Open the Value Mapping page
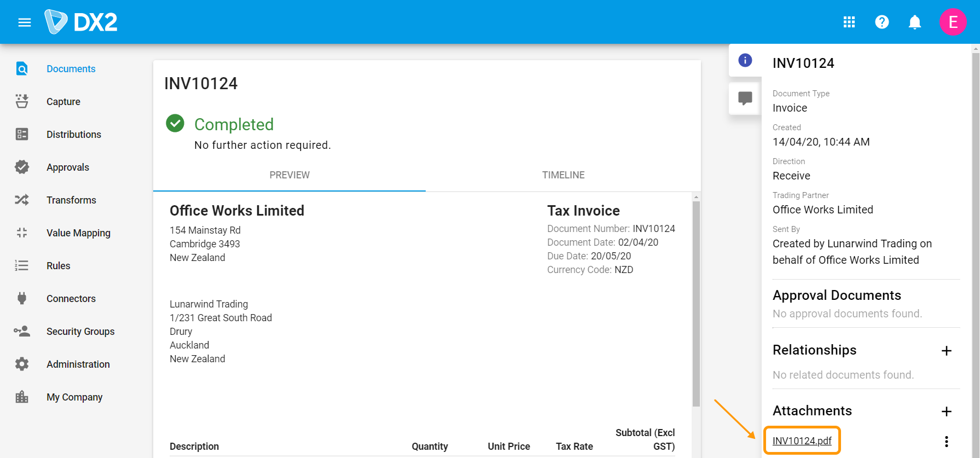Viewport: 980px width, 458px height. coord(78,233)
